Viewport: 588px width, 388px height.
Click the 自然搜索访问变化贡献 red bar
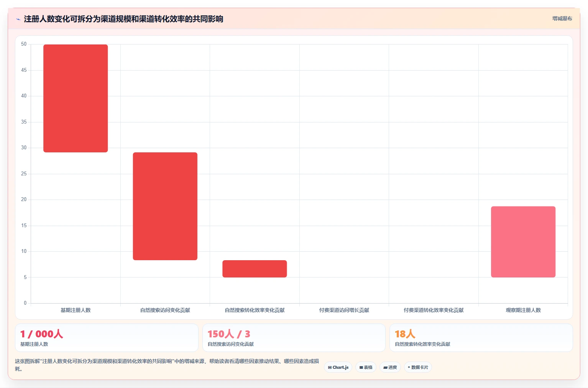165,206
